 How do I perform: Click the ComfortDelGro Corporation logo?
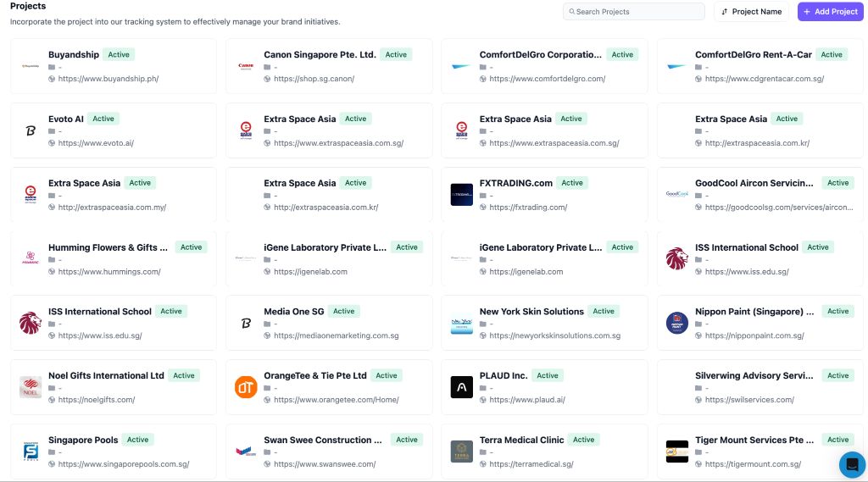point(461,66)
